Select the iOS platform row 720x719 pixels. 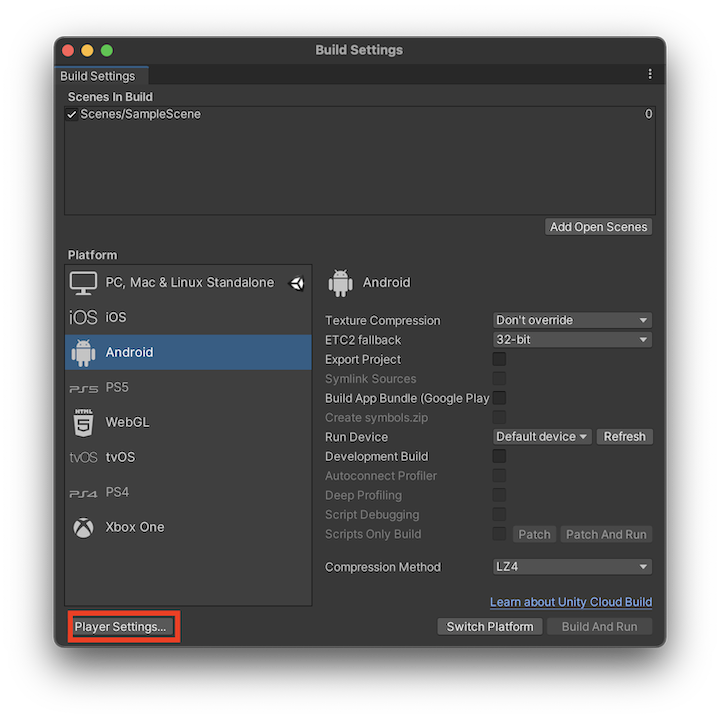[188, 317]
